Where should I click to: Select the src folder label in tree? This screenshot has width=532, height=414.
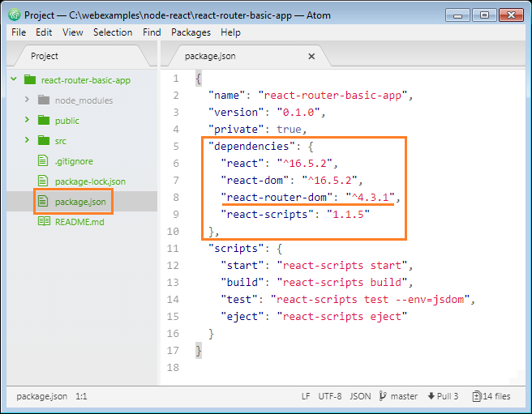point(60,141)
